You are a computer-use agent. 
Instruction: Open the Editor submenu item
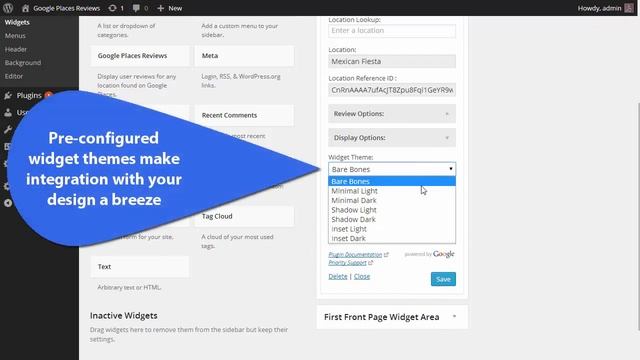pos(14,76)
